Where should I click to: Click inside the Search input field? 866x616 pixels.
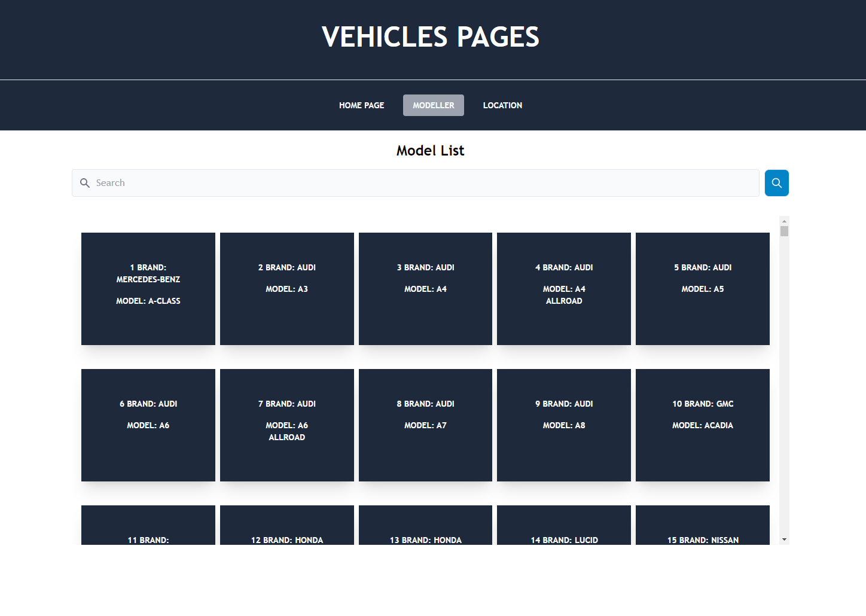[x=359, y=182]
